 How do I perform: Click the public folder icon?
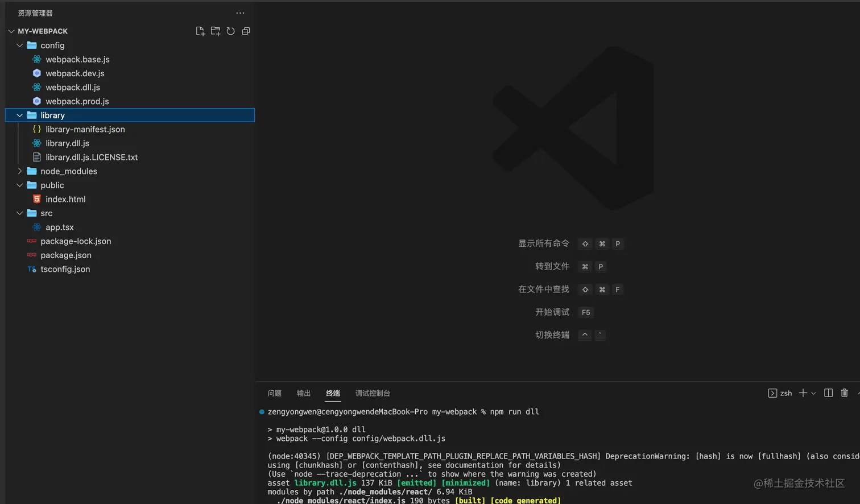coord(32,185)
